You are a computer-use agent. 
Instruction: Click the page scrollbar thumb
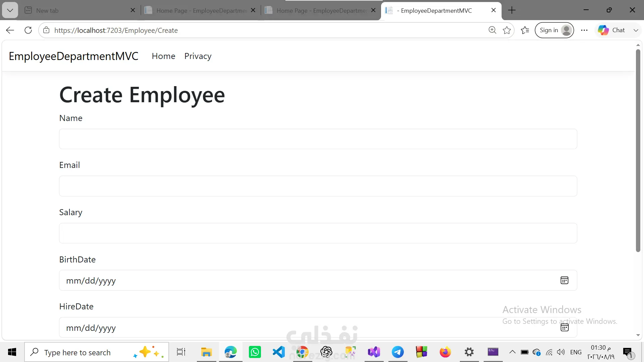[x=638, y=151]
